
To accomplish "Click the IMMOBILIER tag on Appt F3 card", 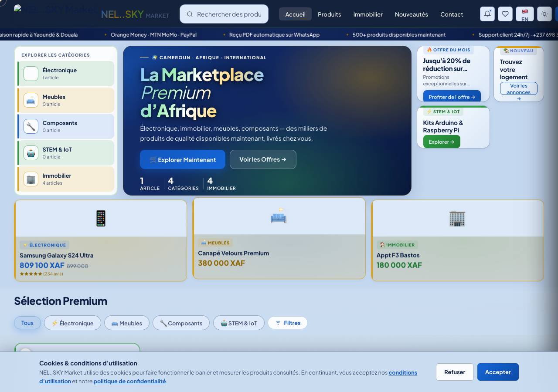I will click(397, 245).
